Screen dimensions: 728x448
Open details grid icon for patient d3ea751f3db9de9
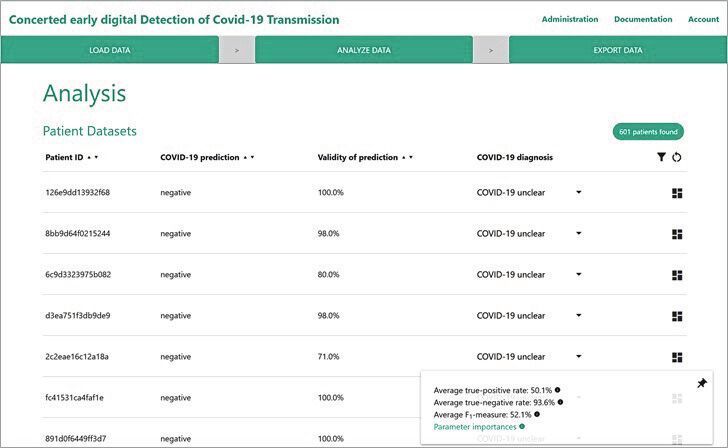(677, 316)
